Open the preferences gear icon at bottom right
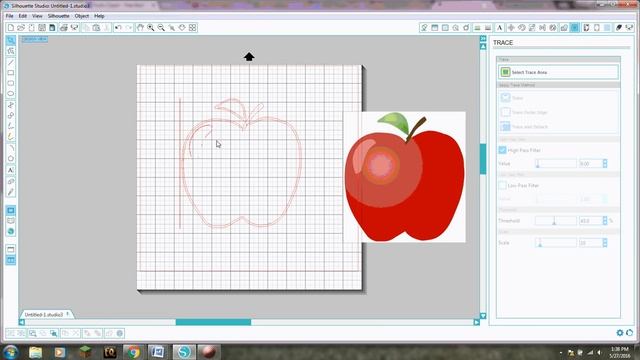640x360 pixels. [620, 333]
